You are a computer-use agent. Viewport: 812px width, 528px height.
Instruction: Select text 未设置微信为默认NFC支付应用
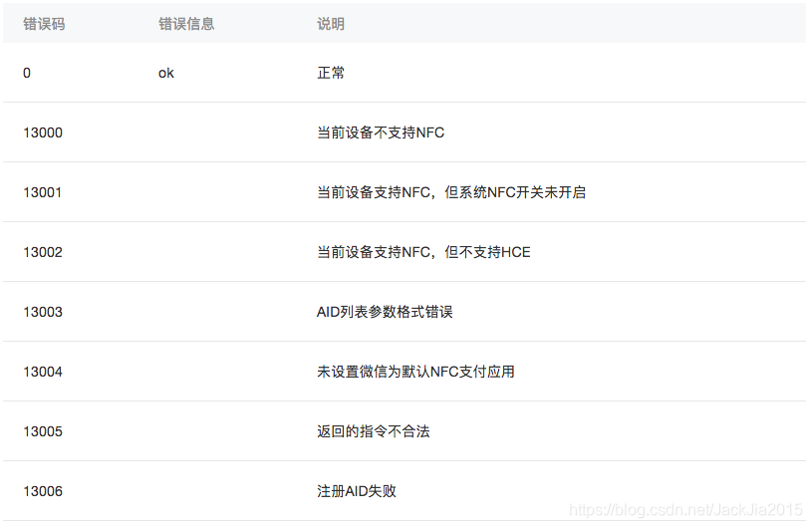415,373
